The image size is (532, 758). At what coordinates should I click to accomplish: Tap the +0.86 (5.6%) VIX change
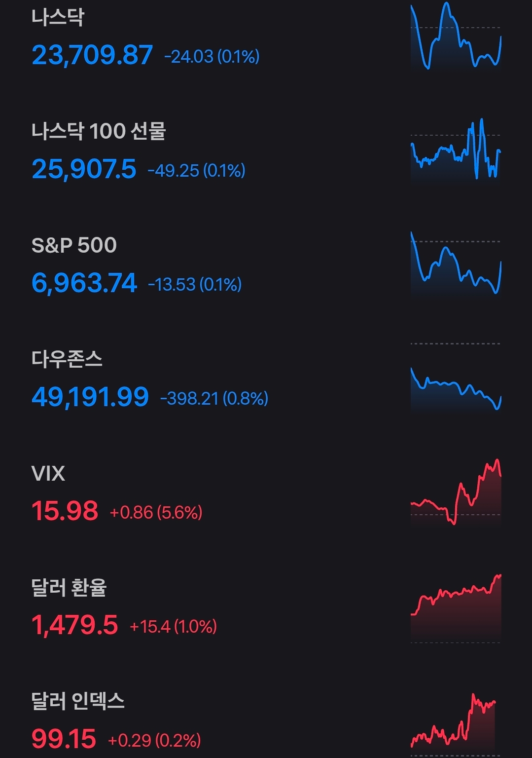pos(156,513)
